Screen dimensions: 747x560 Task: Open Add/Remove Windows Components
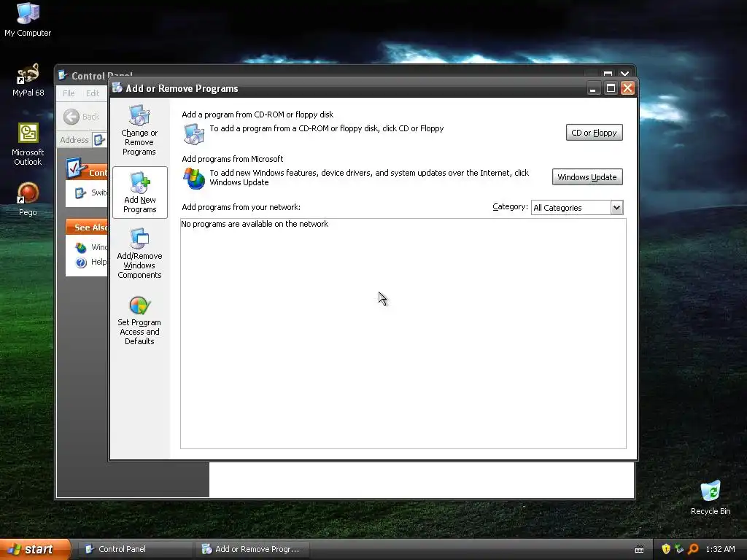(139, 253)
